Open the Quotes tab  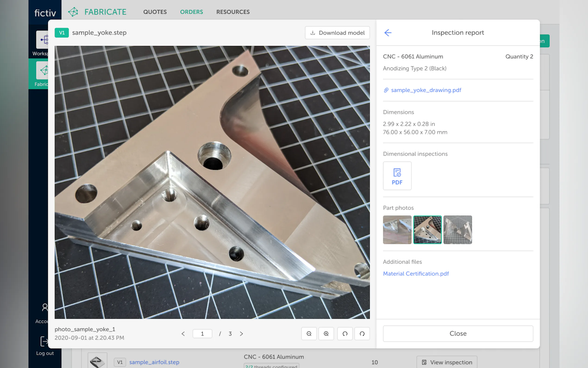click(155, 12)
